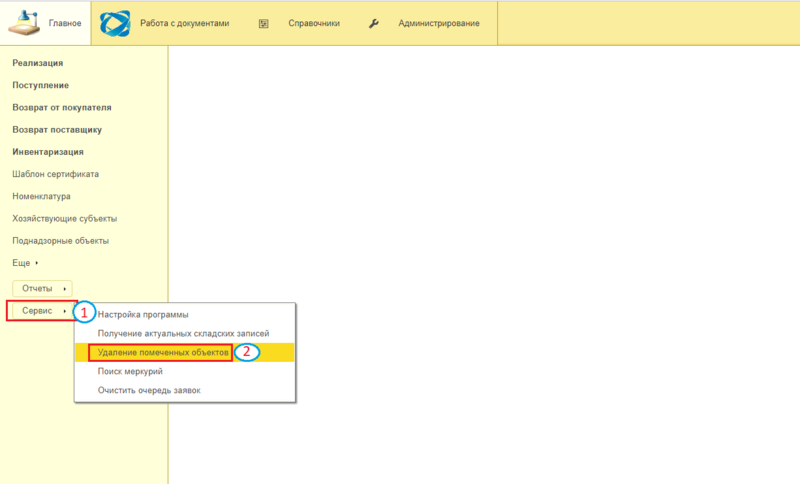Expand the Еще submenu arrow
800x484 pixels.
tap(37, 263)
